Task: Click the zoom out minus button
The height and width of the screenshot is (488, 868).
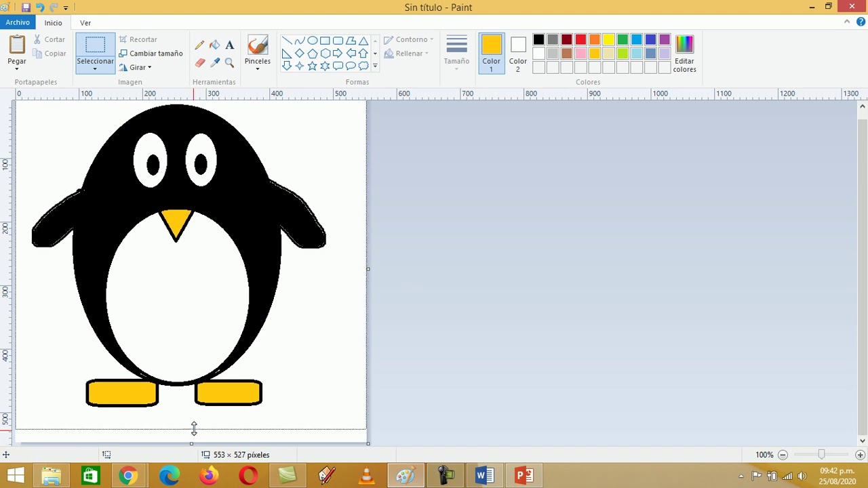Action: [783, 455]
